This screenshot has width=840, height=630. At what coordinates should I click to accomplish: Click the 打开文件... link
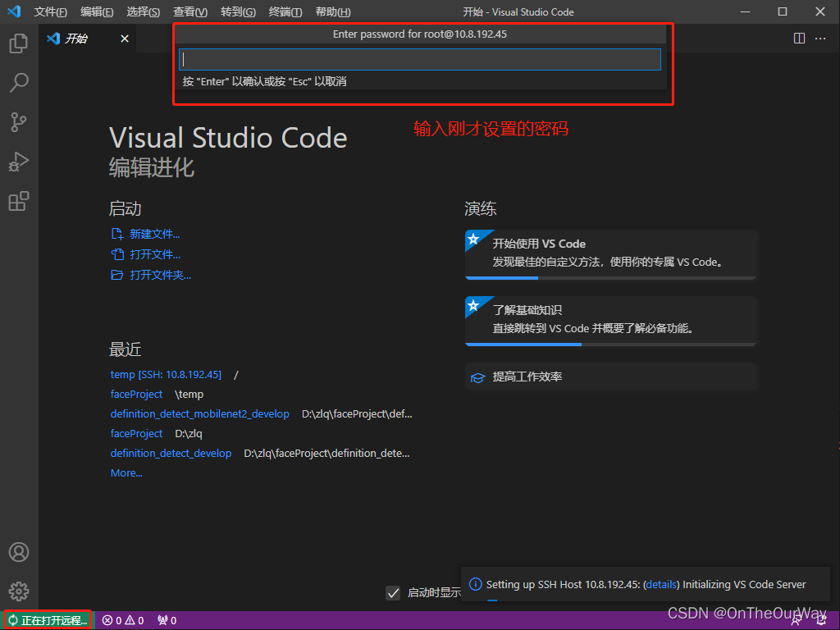155,254
